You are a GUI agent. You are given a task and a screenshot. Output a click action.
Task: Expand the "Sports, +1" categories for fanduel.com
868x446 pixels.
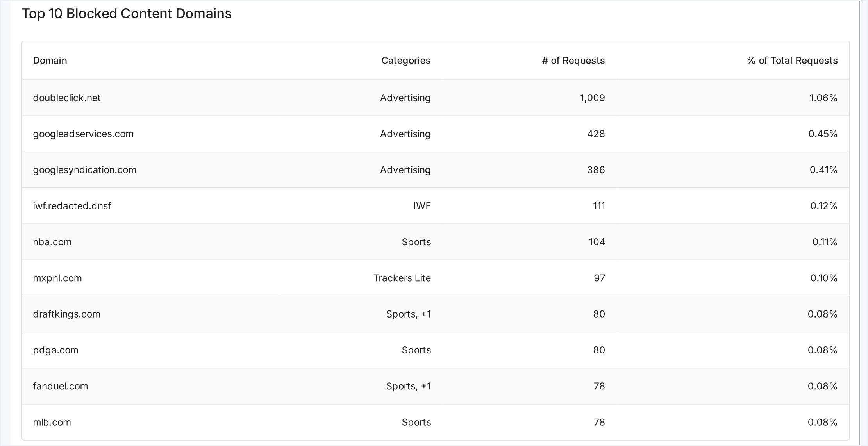408,386
